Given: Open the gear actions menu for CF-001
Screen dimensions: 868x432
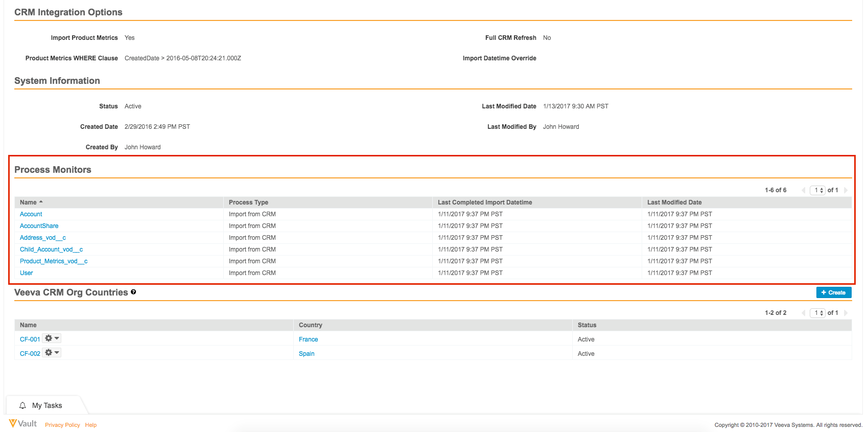Looking at the screenshot, I should point(52,338).
